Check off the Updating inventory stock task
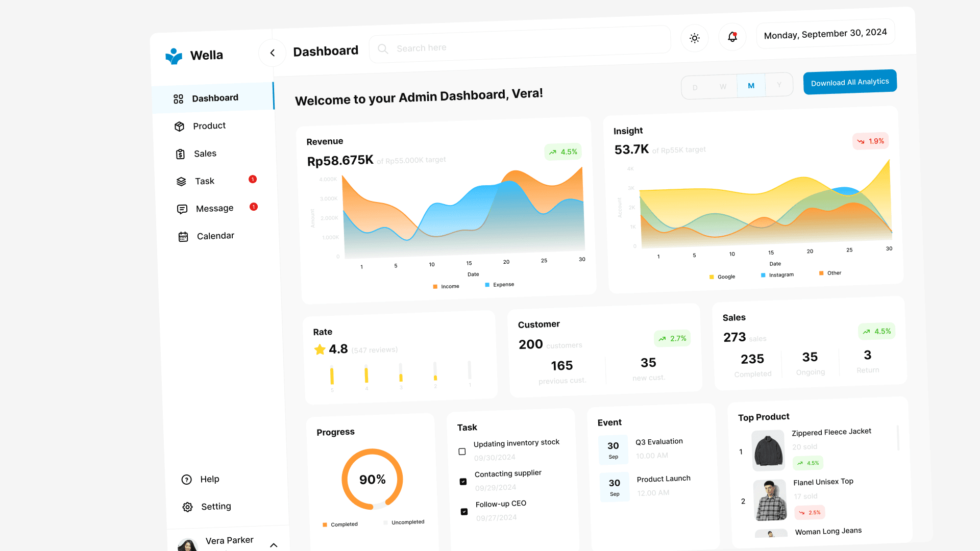Viewport: 980px width, 551px height. (461, 452)
